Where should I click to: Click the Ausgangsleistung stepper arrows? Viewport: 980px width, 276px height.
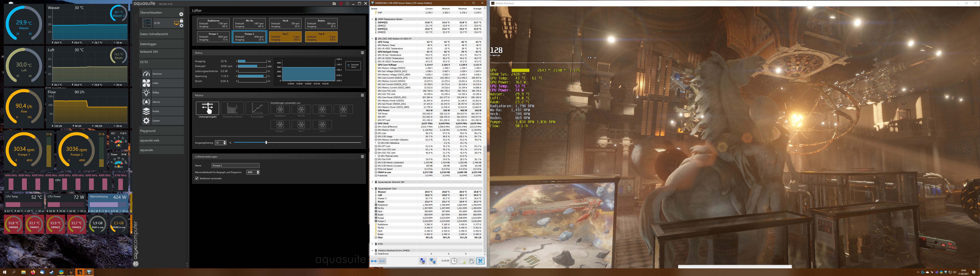click(x=225, y=143)
